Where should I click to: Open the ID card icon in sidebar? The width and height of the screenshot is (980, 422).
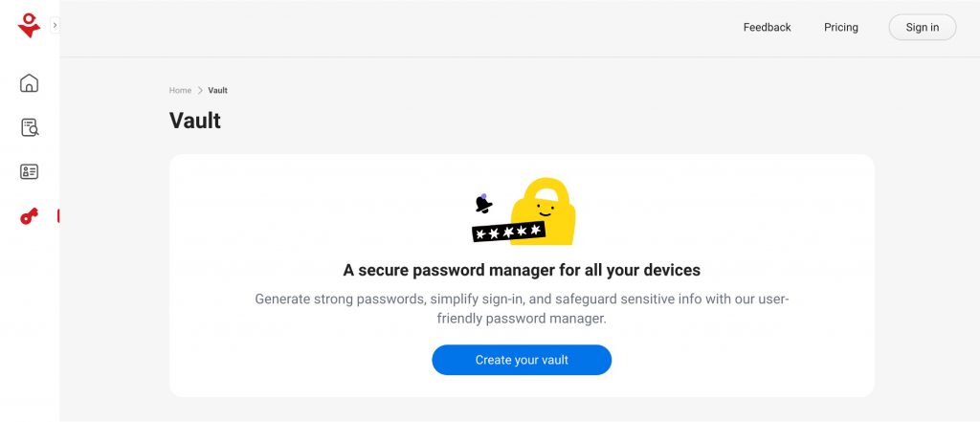(29, 172)
